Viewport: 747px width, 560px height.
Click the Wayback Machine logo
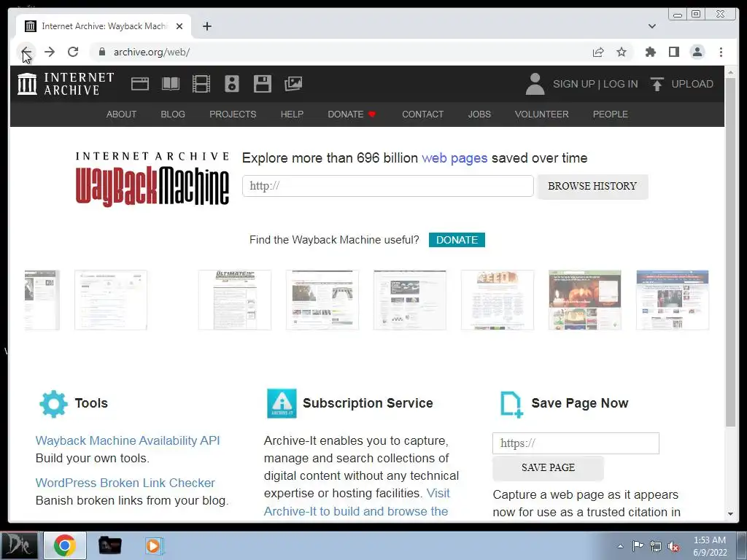click(152, 179)
